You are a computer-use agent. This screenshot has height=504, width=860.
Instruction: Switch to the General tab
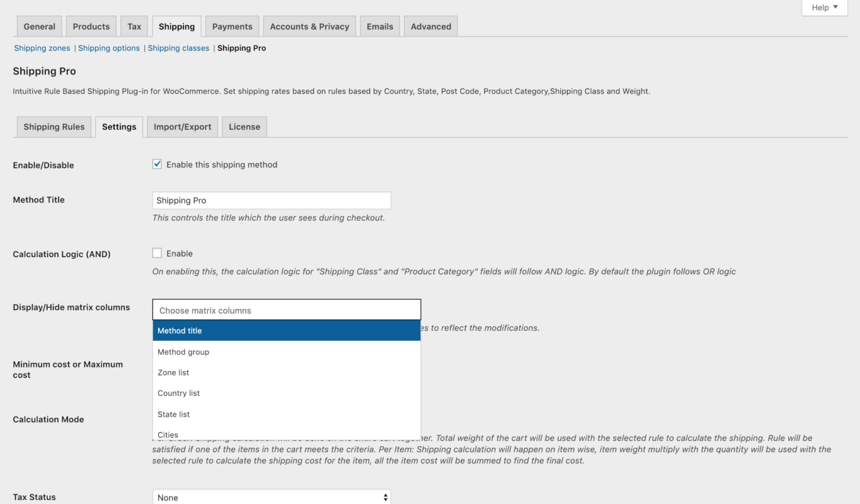point(39,26)
